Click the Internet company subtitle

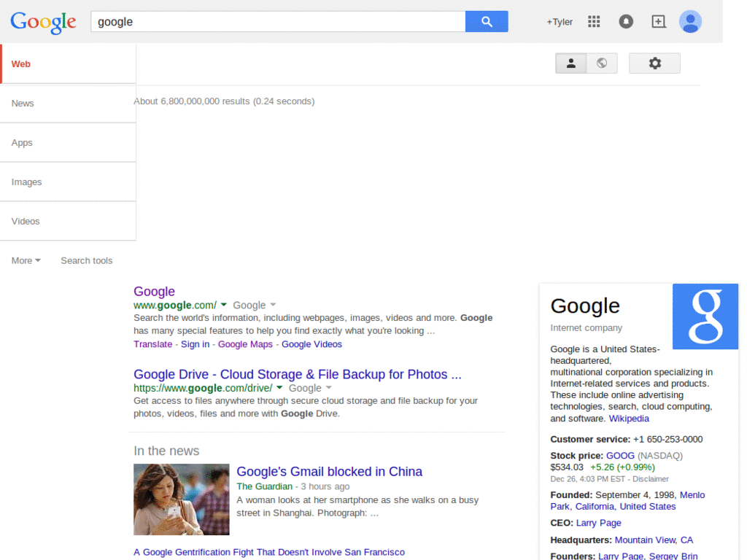586,328
